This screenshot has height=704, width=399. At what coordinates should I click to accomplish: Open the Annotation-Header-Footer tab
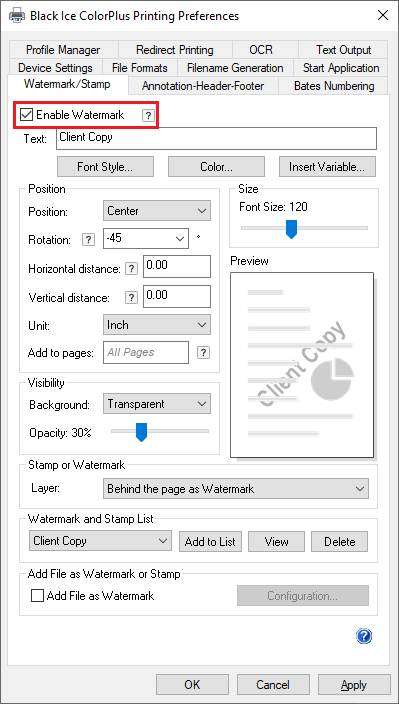click(x=203, y=86)
